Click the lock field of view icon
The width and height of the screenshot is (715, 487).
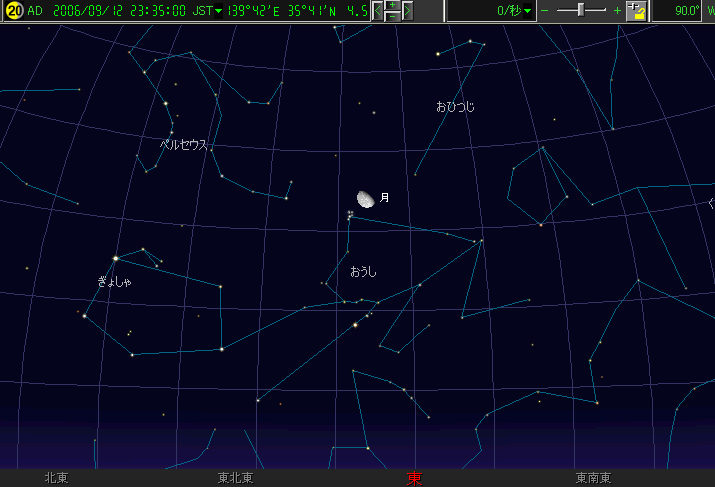coord(636,11)
